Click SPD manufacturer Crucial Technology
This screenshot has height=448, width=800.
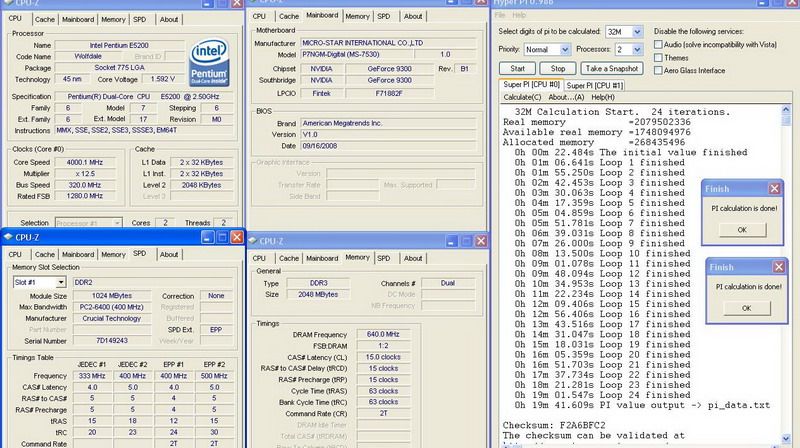pyautogui.click(x=112, y=318)
